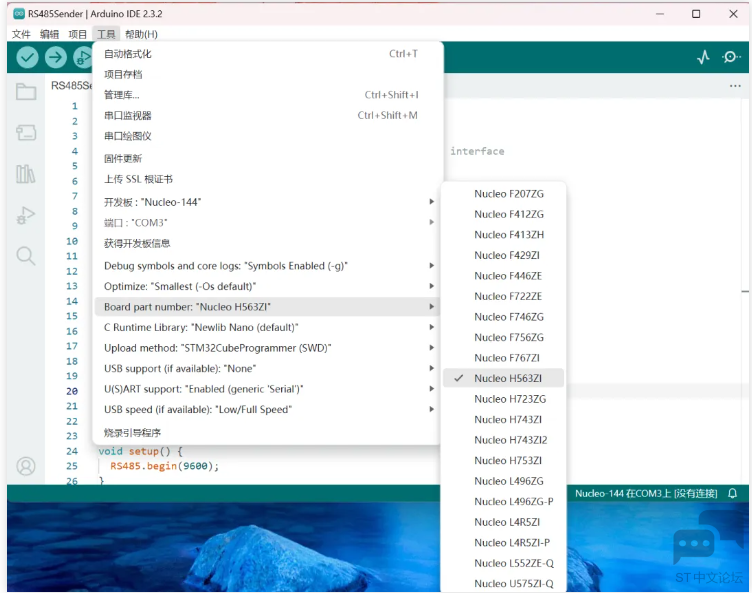Click 烧录引导程序 menu entry
This screenshot has width=752, height=593.
(x=267, y=432)
